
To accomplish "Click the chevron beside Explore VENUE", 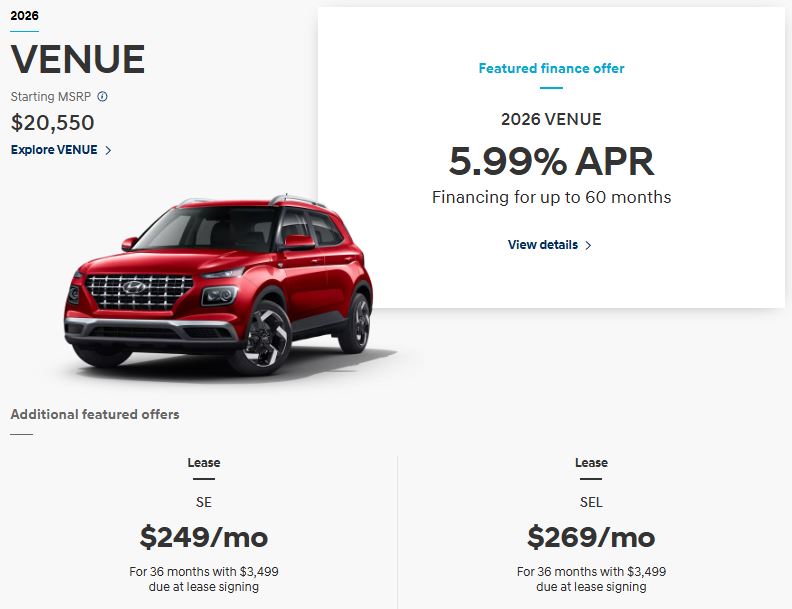I will 108,150.
